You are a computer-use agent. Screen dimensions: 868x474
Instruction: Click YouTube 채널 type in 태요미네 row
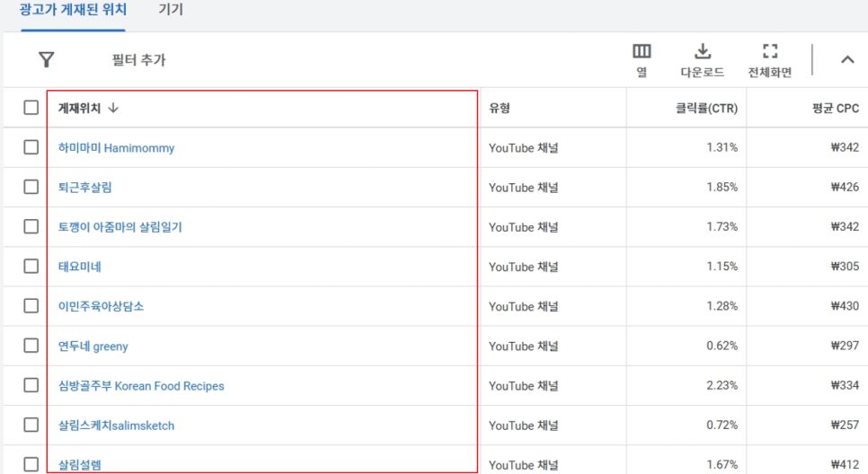tap(523, 267)
